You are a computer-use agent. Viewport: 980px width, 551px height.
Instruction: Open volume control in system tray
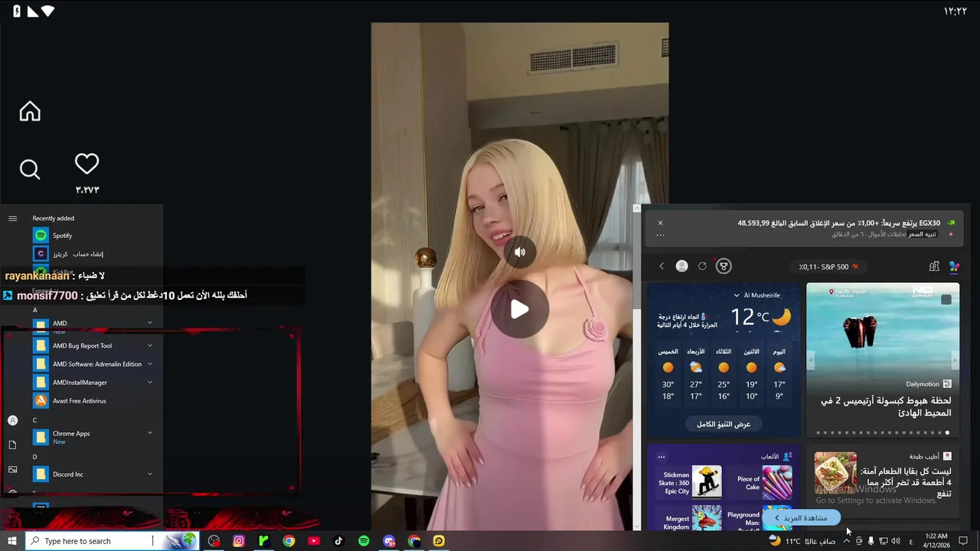pyautogui.click(x=896, y=541)
